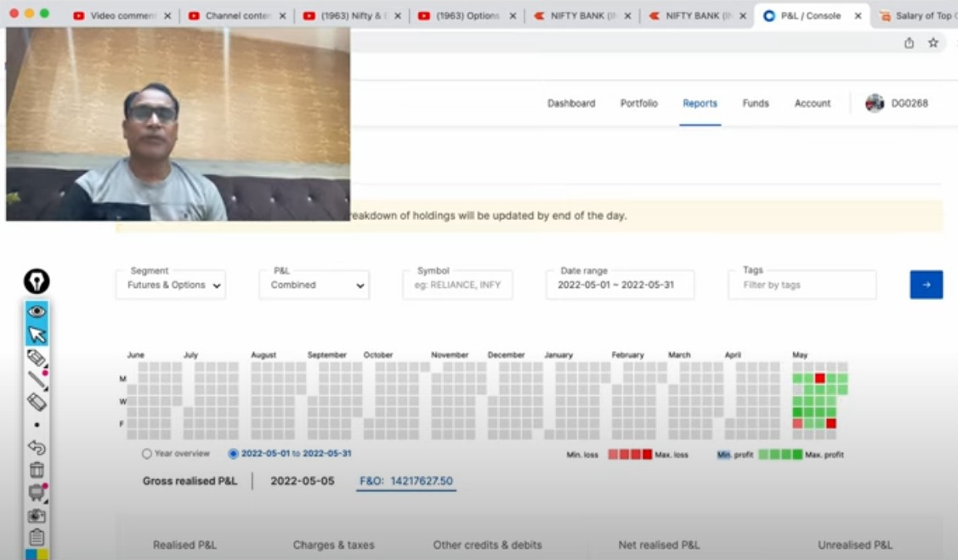The height and width of the screenshot is (560, 958).
Task: Open the Date range picker field
Action: [x=620, y=286]
